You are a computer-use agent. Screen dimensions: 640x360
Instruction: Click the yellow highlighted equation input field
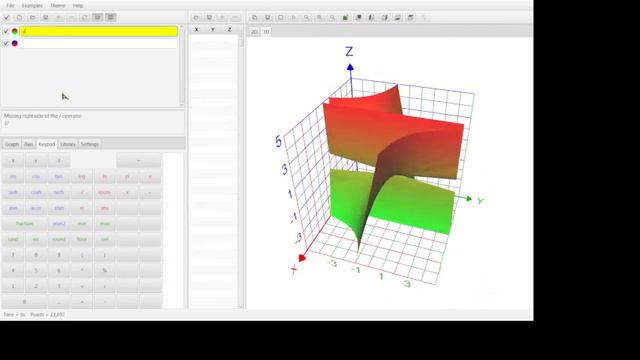tap(99, 31)
